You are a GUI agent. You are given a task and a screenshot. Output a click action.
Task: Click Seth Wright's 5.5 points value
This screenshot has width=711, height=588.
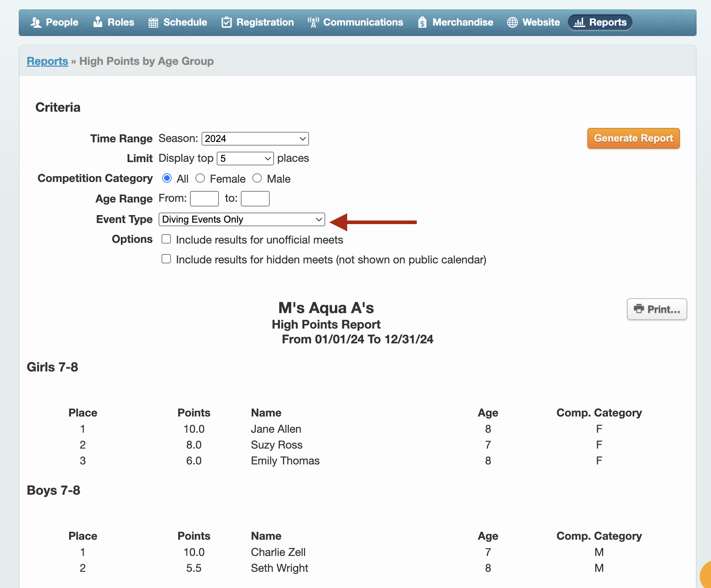tap(194, 568)
